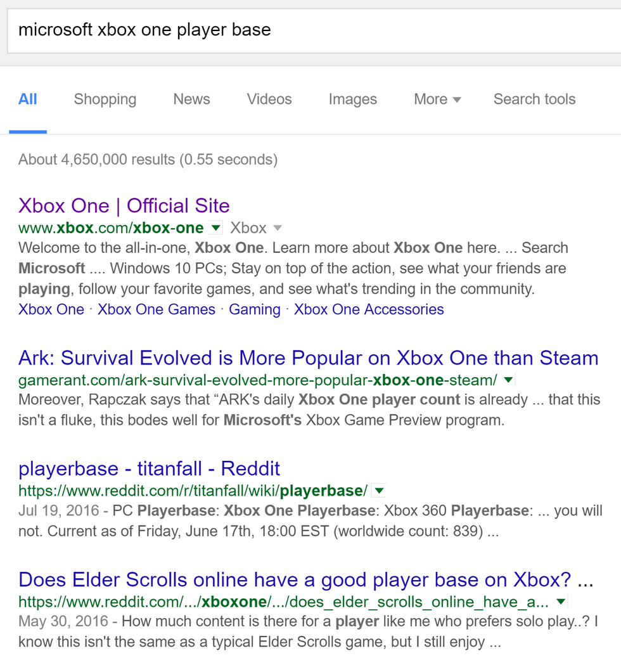Visit the Gaming sitelink

pos(255,309)
